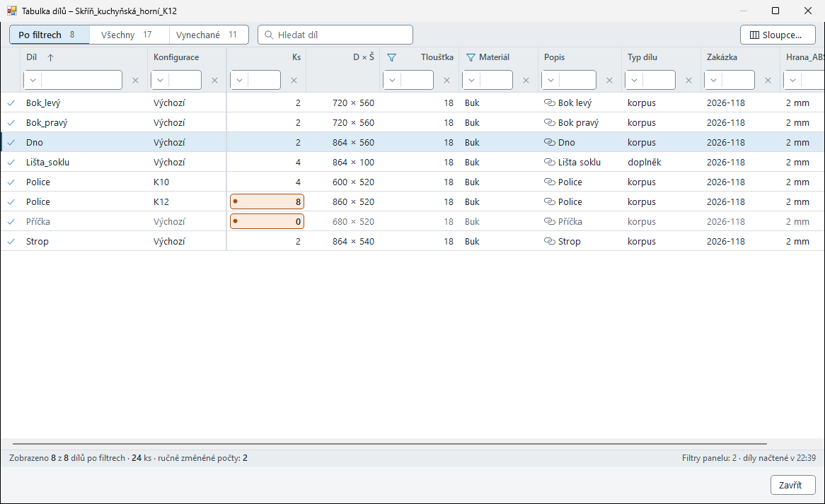Open the Tloušťka filter dropdown
Screen dimensions: 825x504
pyautogui.click(x=392, y=81)
